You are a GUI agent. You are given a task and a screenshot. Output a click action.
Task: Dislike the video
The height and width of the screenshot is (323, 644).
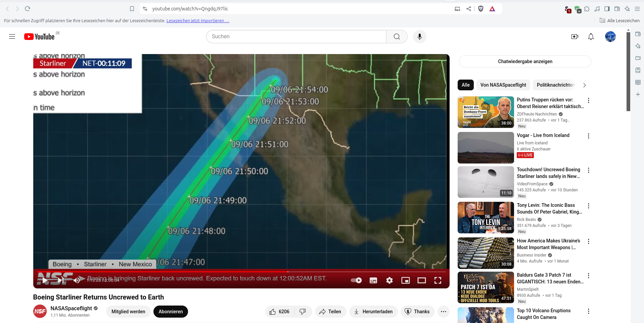click(303, 312)
